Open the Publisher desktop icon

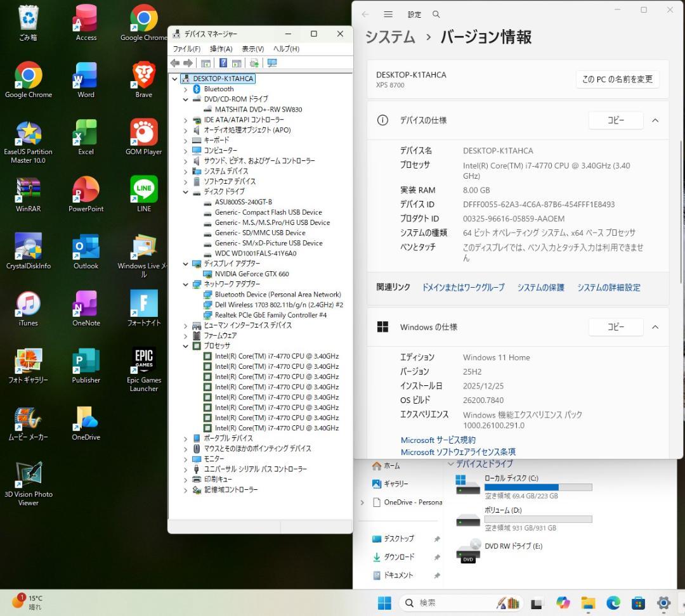point(86,366)
